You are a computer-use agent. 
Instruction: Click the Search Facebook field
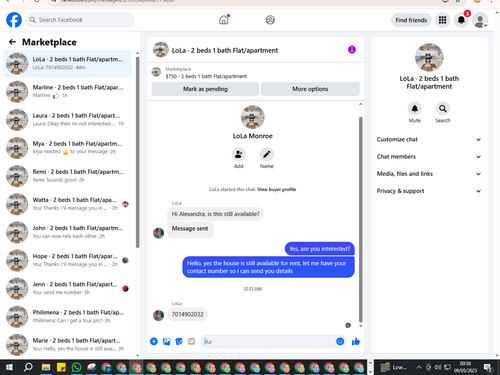pyautogui.click(x=80, y=20)
